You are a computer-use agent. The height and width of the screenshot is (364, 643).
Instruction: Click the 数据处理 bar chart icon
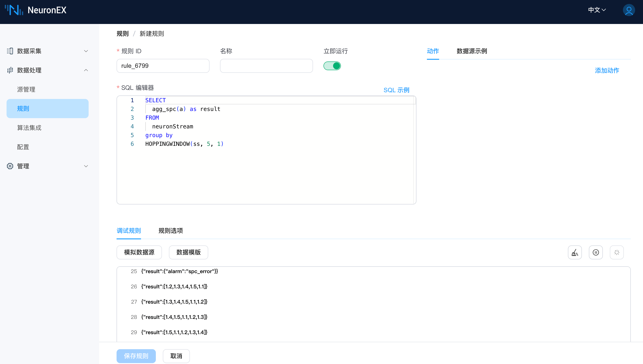(x=10, y=70)
